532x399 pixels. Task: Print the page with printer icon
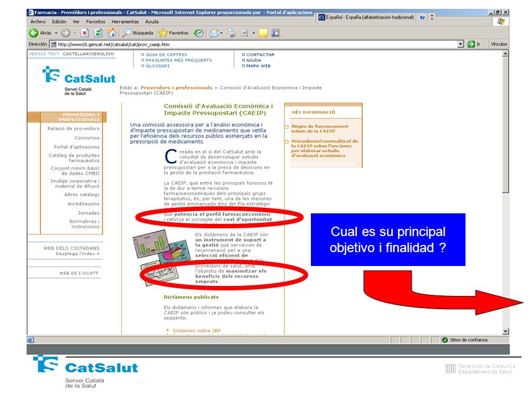(x=231, y=33)
